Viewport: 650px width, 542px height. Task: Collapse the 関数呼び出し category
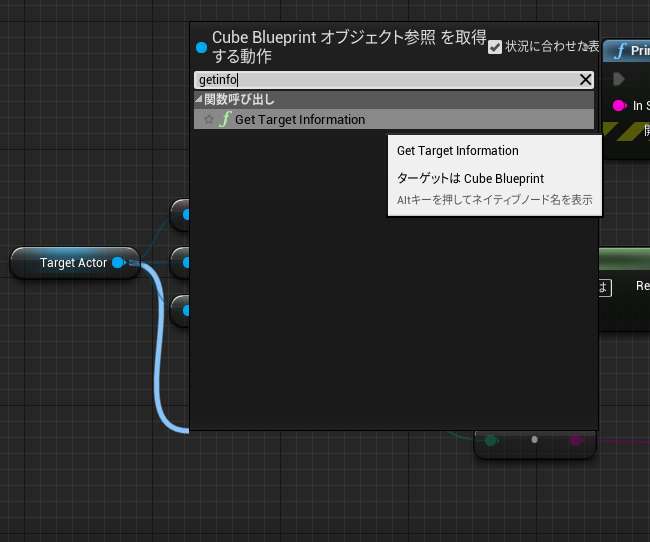tap(199, 99)
